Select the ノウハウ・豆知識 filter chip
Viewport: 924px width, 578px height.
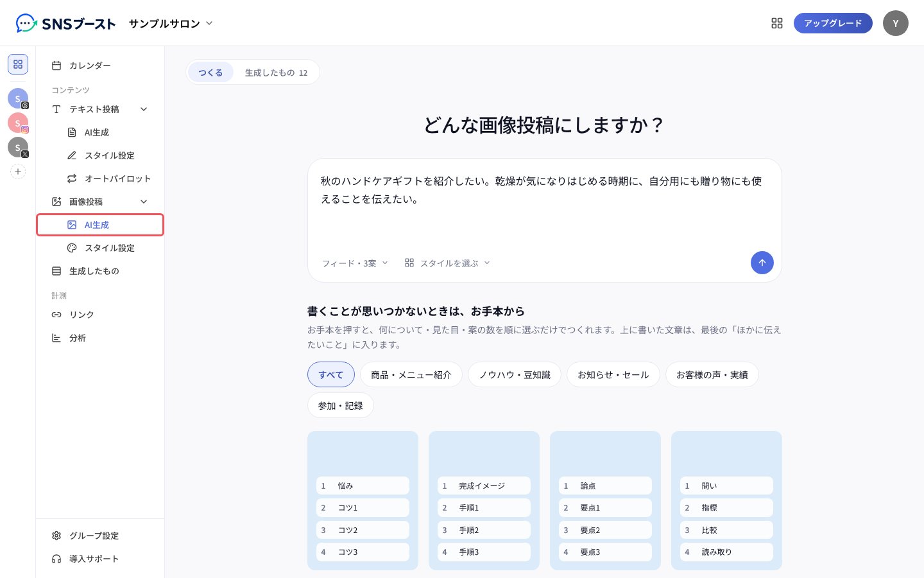(515, 374)
